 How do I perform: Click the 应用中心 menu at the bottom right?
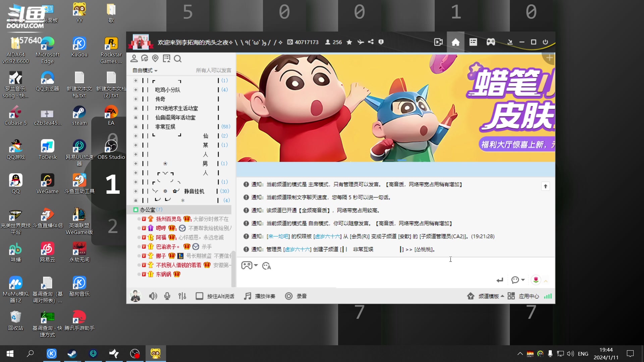pyautogui.click(x=528, y=296)
